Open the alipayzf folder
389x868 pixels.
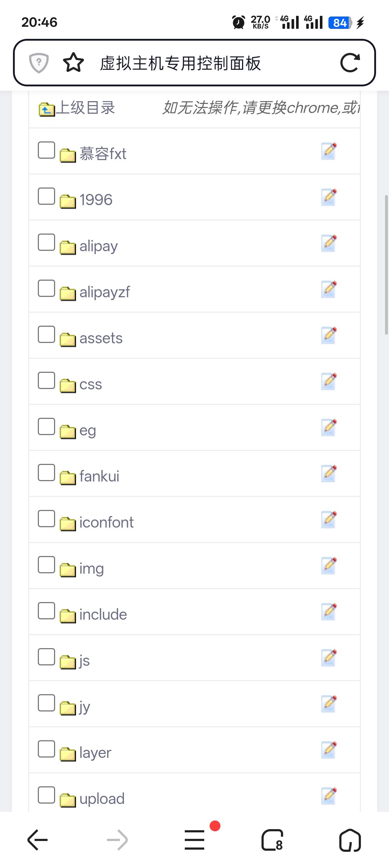pos(104,292)
